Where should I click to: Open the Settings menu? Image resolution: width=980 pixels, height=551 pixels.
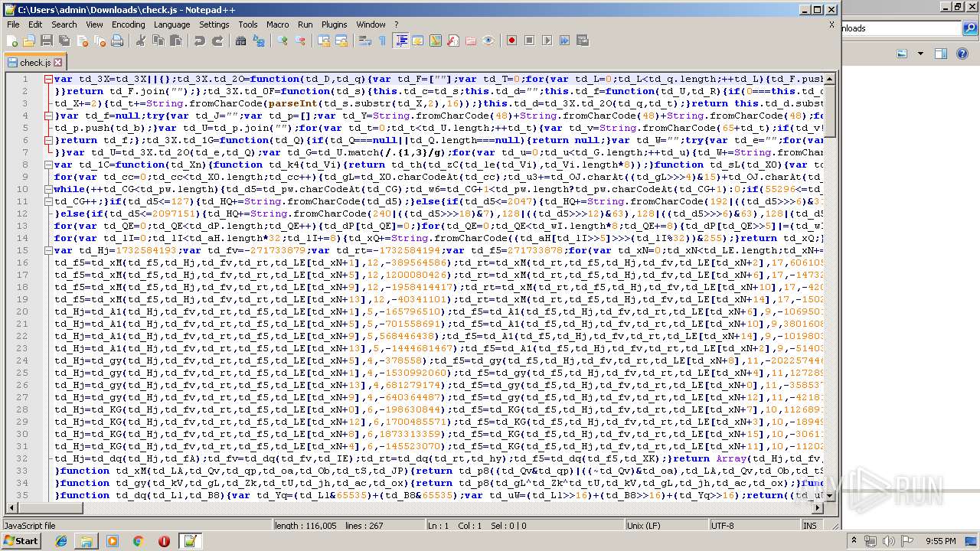(214, 24)
